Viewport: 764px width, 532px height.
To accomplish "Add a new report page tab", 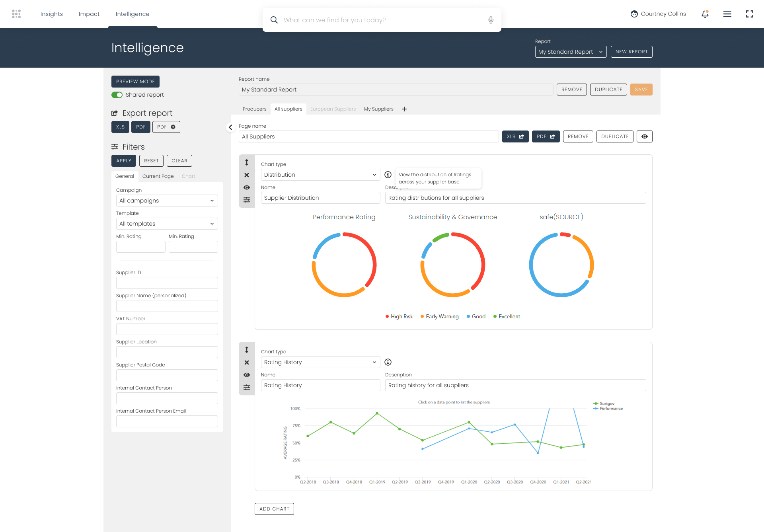I will (x=404, y=109).
